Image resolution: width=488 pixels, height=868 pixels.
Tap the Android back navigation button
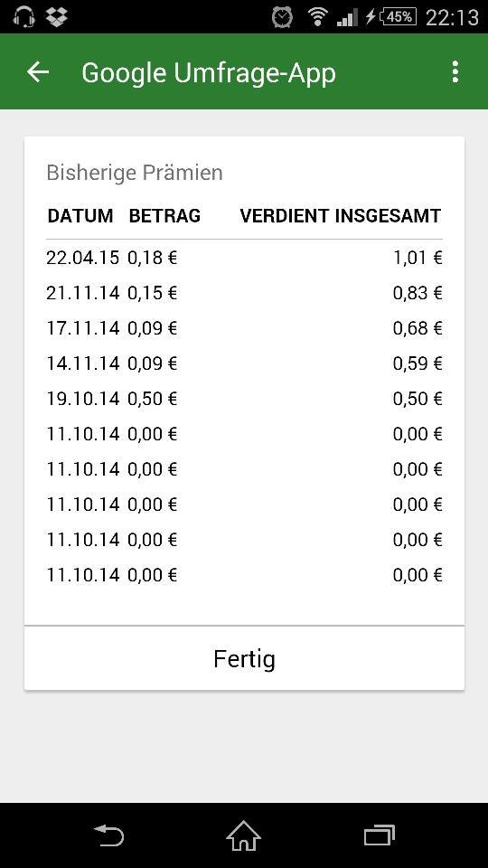(108, 835)
